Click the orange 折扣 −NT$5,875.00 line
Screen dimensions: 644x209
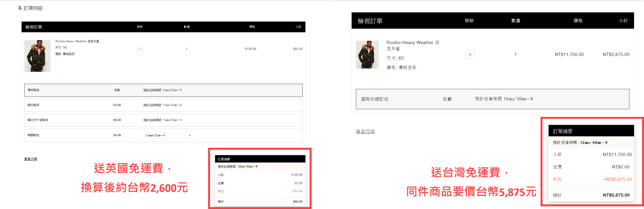click(592, 179)
